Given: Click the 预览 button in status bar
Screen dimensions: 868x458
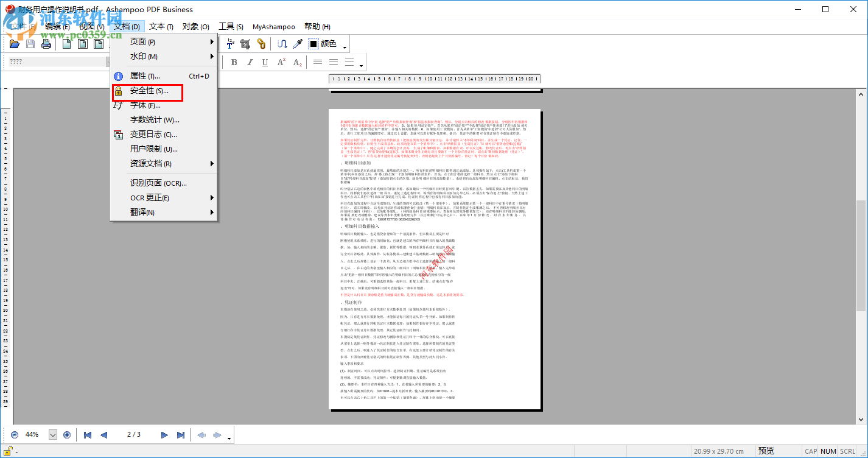Looking at the screenshot, I should click(766, 449).
